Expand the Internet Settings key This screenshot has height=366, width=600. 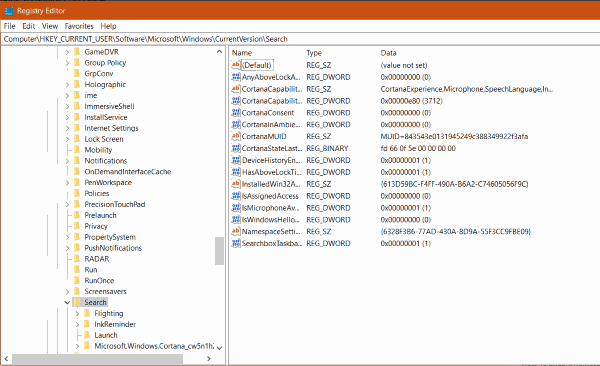[x=67, y=128]
